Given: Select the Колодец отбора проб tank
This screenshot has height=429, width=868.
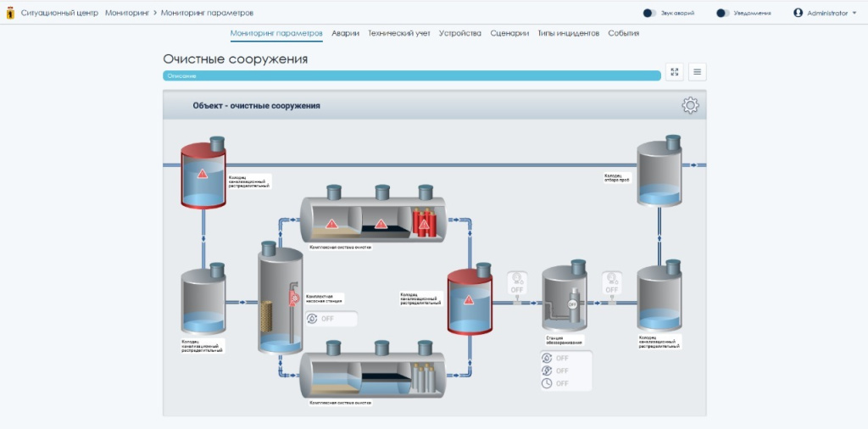Looking at the screenshot, I should pyautogui.click(x=659, y=171).
